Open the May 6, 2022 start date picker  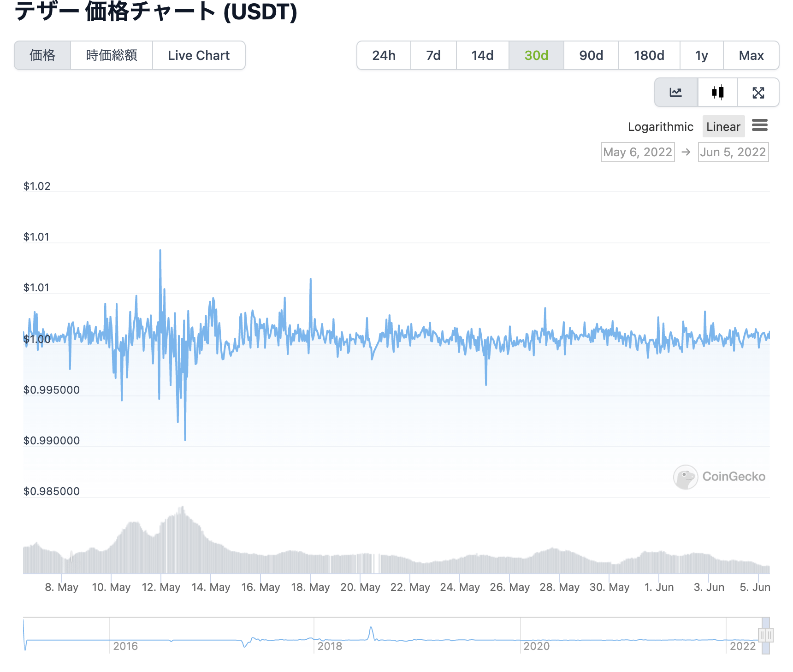click(x=638, y=152)
